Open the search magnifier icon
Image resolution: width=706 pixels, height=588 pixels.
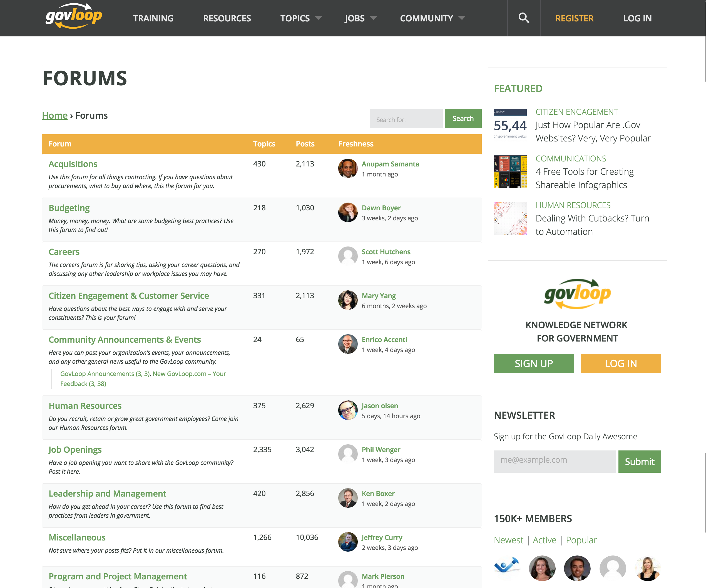(x=523, y=18)
